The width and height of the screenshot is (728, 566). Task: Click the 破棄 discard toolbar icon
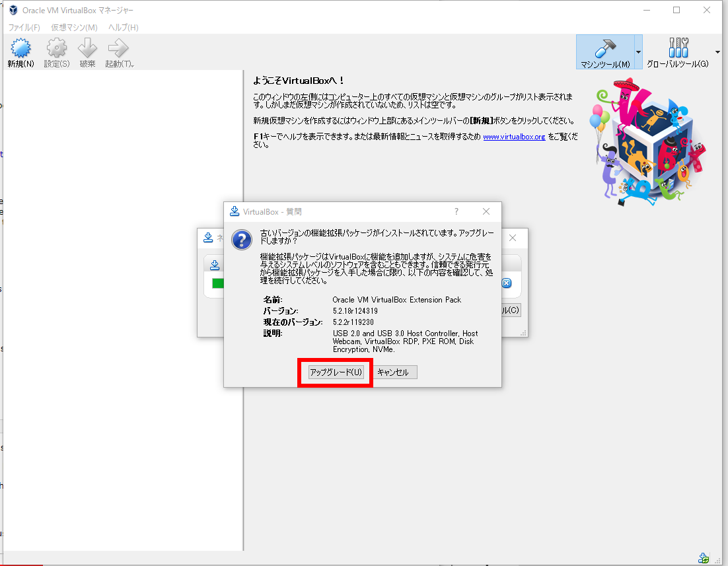coord(87,48)
